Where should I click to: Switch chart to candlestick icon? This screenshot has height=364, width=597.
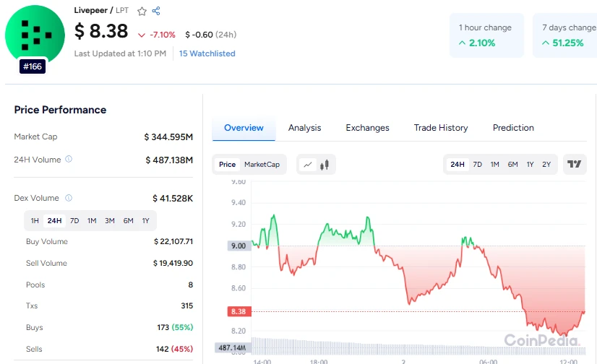[325, 165]
